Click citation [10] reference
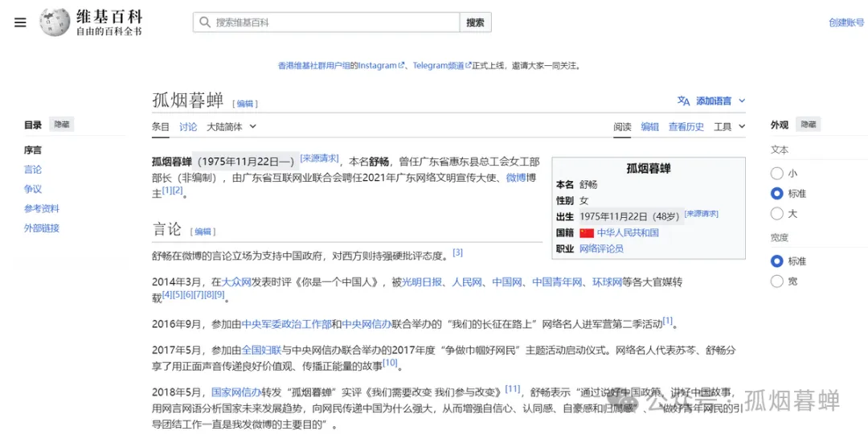Screen dimensions: 868x435 391,363
